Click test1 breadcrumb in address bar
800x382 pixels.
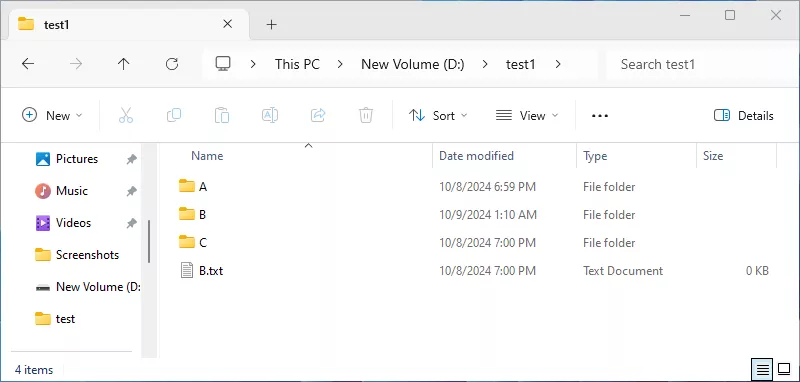(x=520, y=64)
